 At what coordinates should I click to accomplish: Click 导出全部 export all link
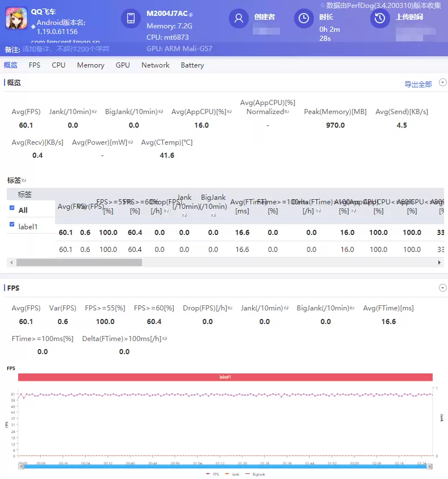(x=418, y=84)
